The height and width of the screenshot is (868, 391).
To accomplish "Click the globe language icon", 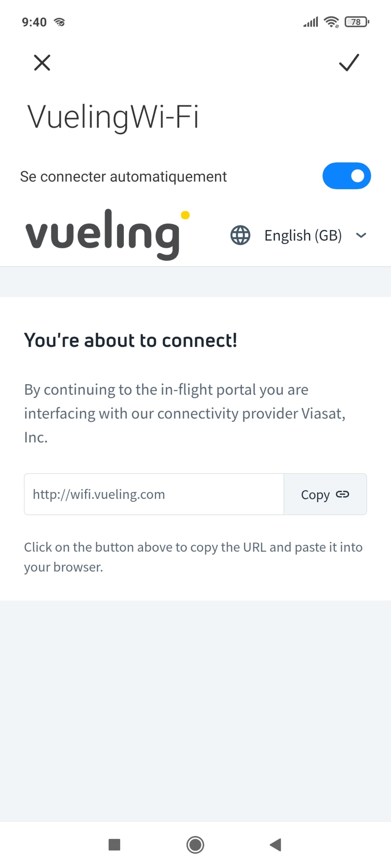I will [240, 235].
